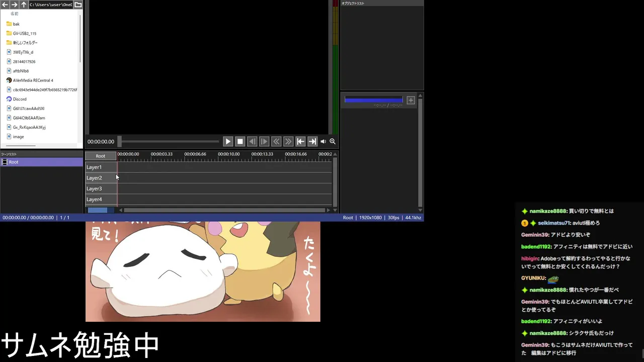644x362 pixels.
Task: Click the 44.1khz status bar entry
Action: 413,218
